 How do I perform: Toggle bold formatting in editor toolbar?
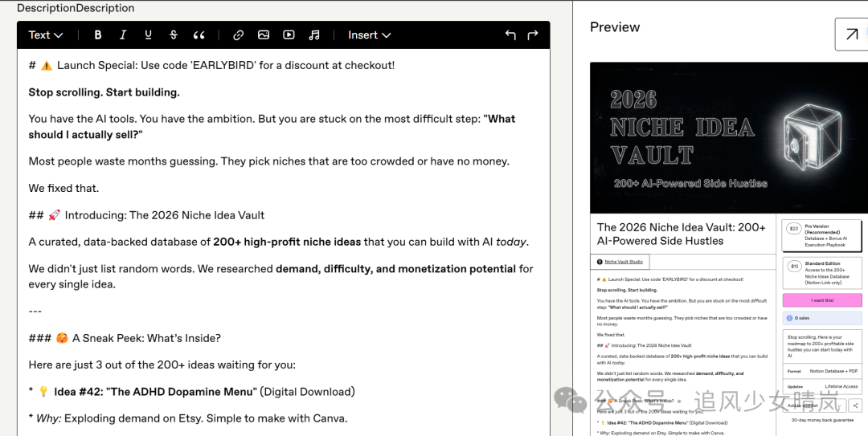click(x=98, y=35)
